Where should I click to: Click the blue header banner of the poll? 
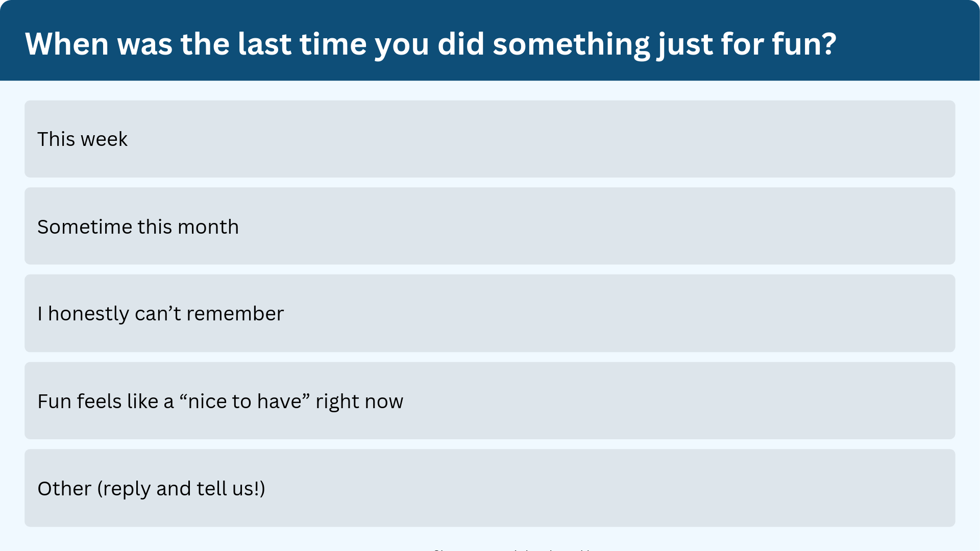pos(490,40)
